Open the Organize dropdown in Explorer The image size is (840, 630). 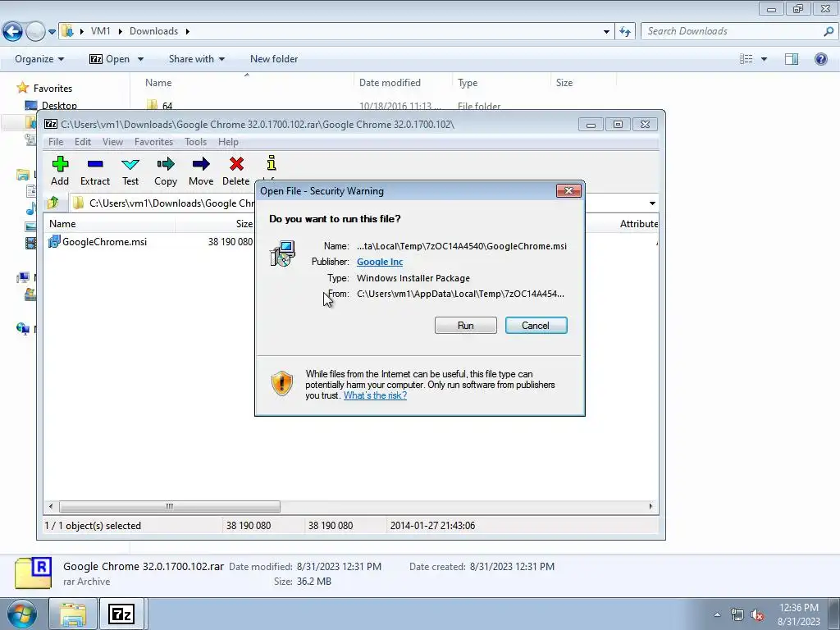pyautogui.click(x=39, y=59)
